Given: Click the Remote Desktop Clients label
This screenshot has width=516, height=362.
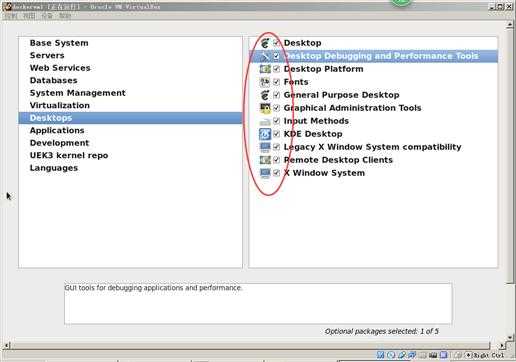Looking at the screenshot, I should [x=338, y=160].
